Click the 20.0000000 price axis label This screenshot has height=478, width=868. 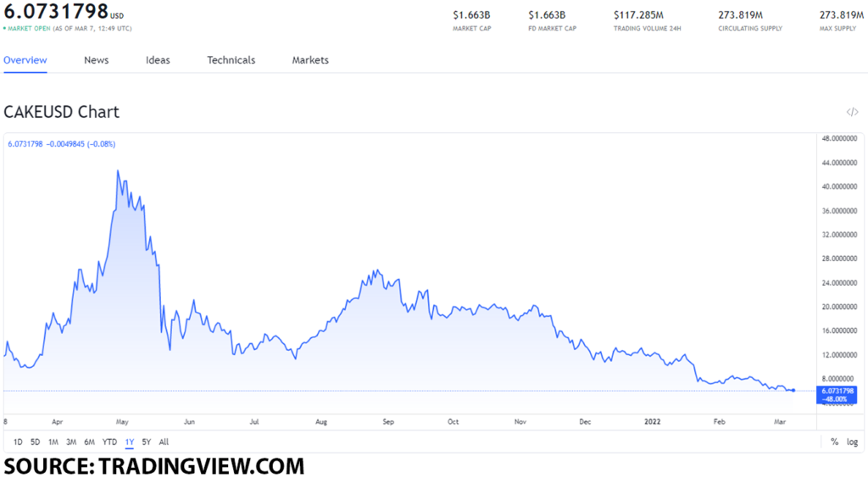tap(839, 307)
